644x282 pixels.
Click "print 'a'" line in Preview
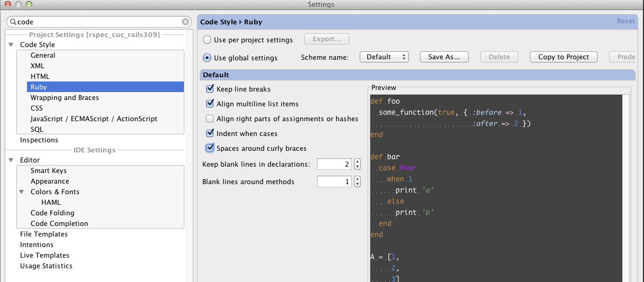coord(414,190)
